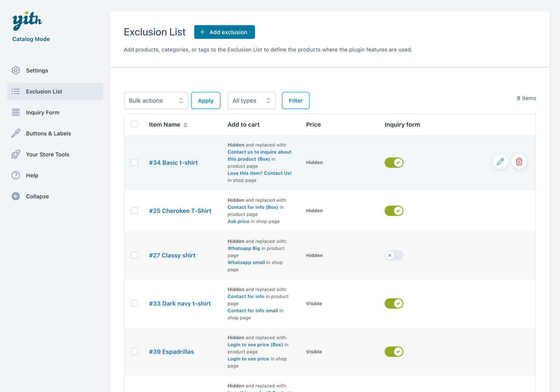Edit the Basic t-shirt exclusion with pencil
The image size is (560, 392).
[x=500, y=162]
